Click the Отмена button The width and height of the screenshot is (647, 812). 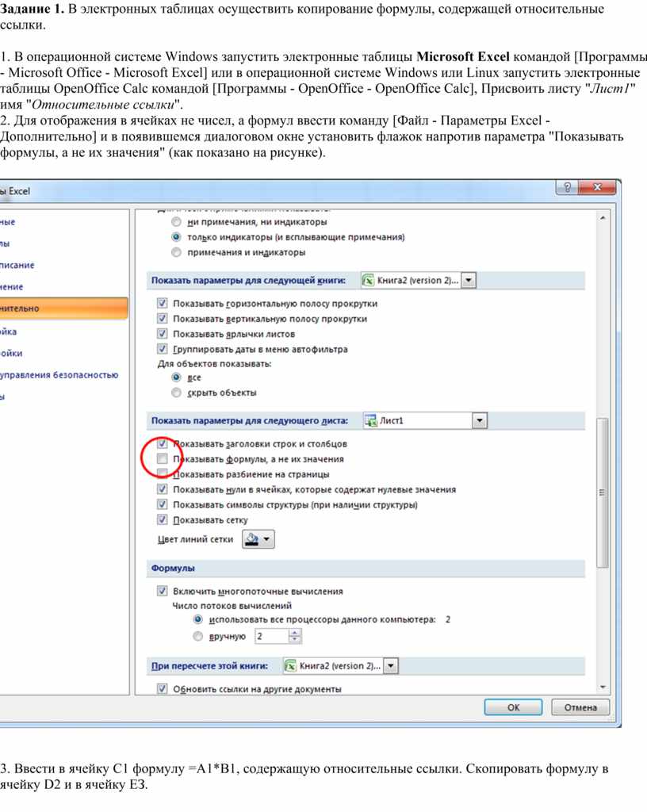click(x=580, y=707)
